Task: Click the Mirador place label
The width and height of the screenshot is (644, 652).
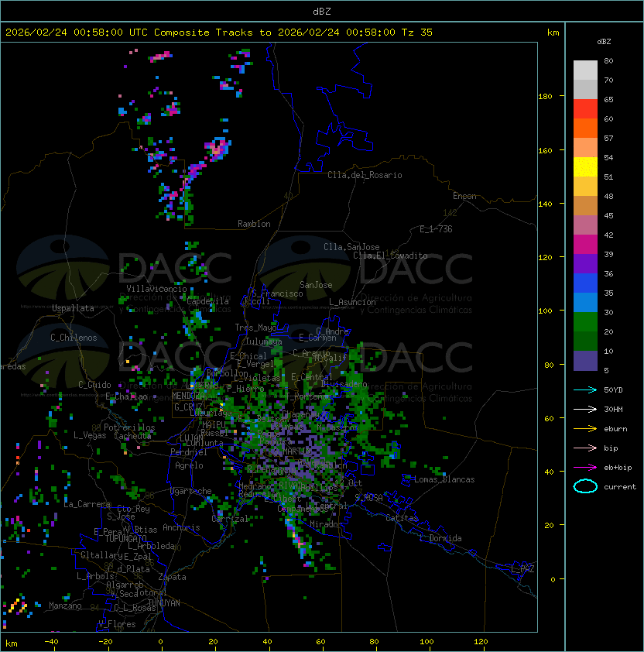Action: point(326,524)
